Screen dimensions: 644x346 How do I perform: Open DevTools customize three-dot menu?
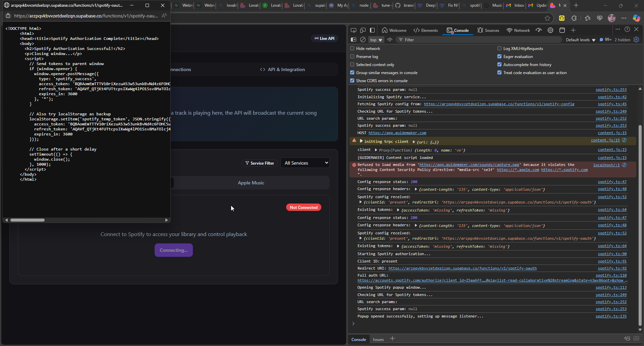tap(618, 29)
